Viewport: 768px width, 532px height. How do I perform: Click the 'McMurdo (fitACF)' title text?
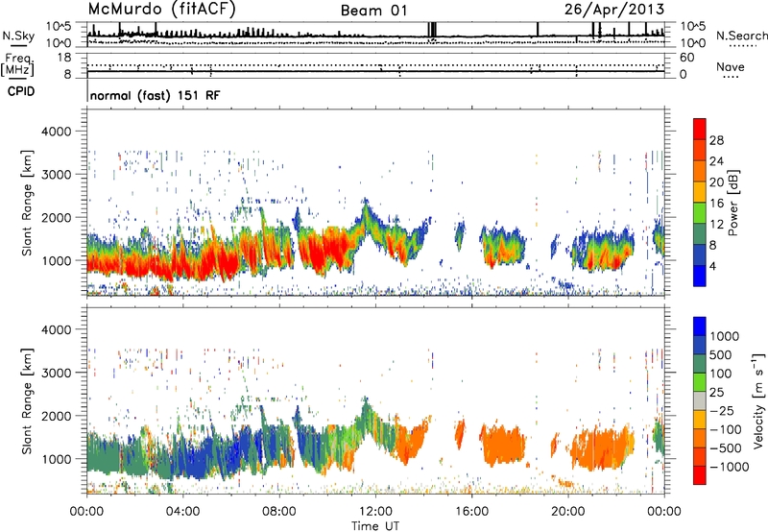(x=161, y=10)
